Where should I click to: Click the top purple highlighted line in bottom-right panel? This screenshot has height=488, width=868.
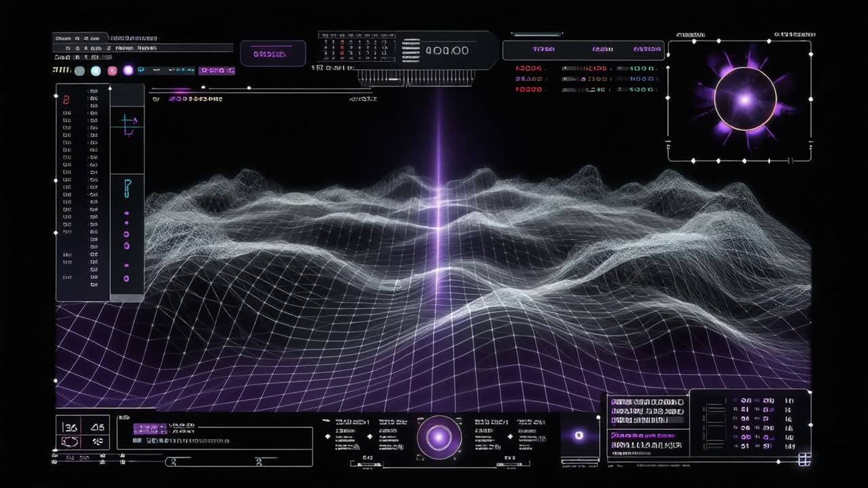pos(648,402)
